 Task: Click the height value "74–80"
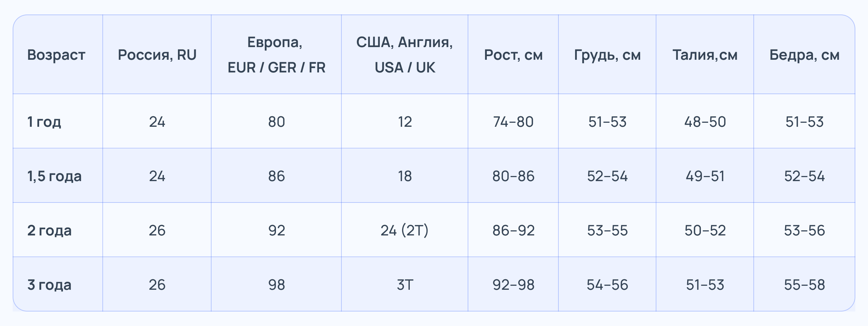point(513,122)
